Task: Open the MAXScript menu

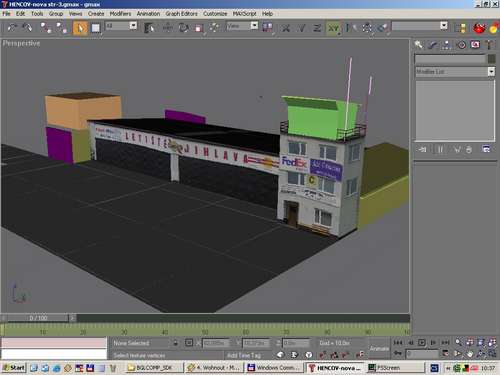Action: pyautogui.click(x=245, y=14)
